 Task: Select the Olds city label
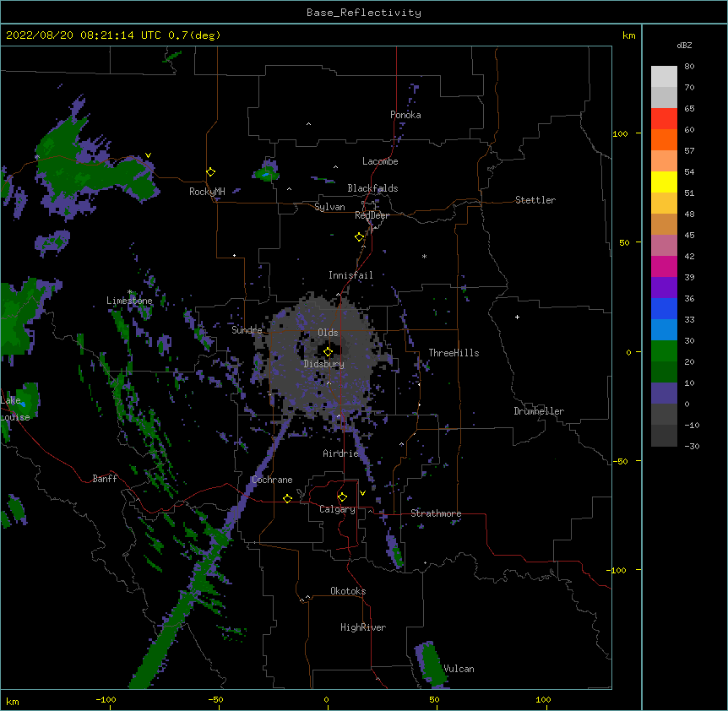328,333
